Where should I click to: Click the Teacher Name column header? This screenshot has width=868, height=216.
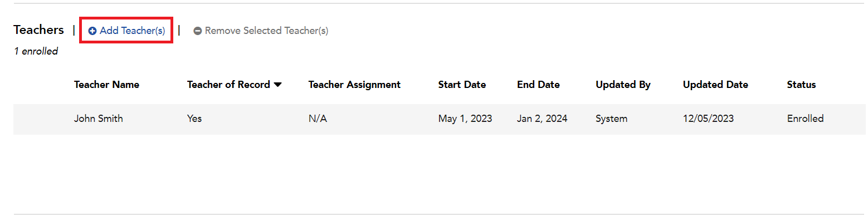click(x=106, y=85)
